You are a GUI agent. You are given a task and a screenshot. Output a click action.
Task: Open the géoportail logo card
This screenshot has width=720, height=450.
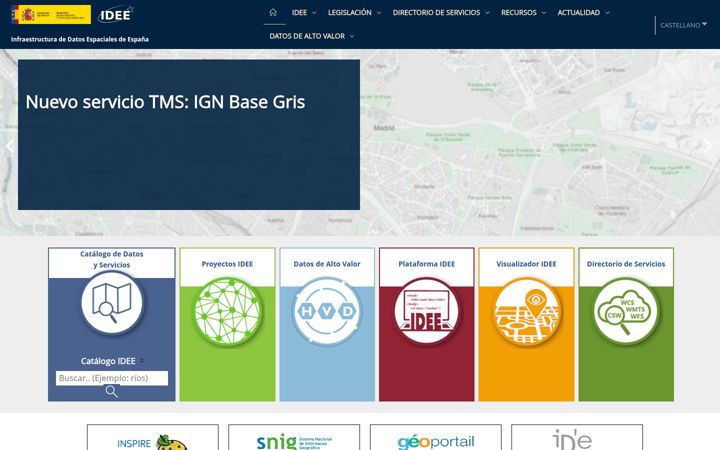[x=436, y=438]
